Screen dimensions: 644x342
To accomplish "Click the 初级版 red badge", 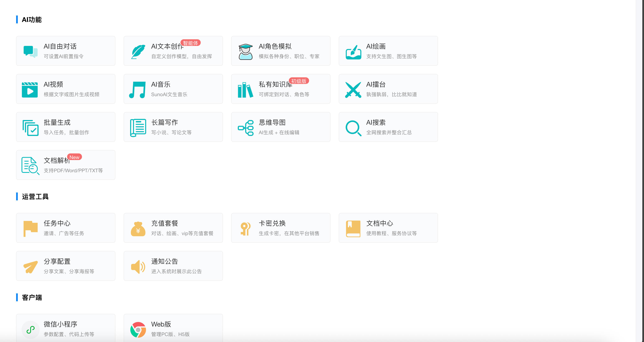I will [299, 81].
